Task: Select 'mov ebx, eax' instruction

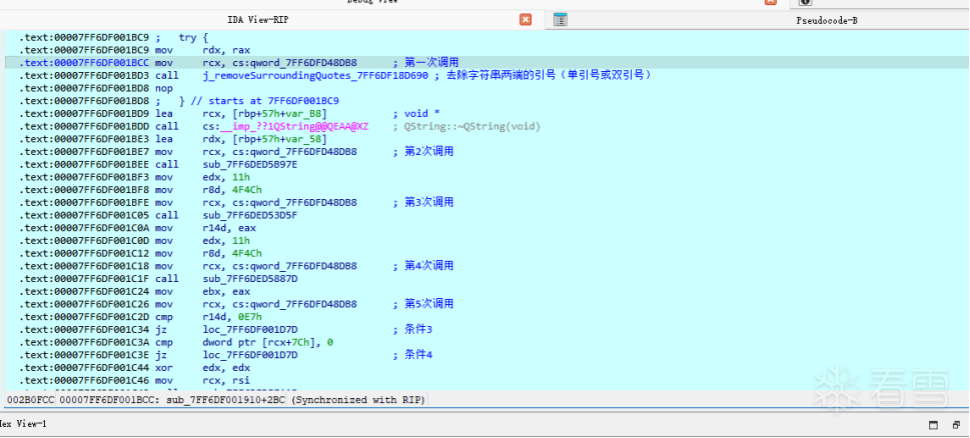Action: point(202,291)
